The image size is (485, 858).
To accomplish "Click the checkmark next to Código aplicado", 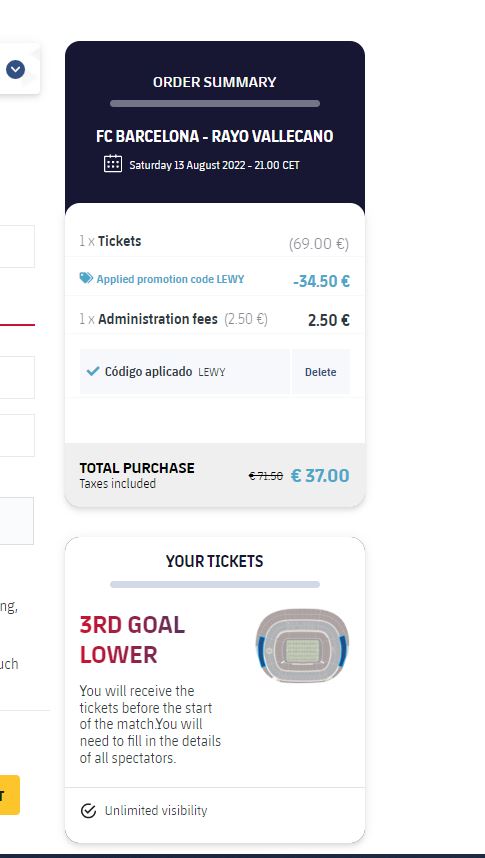I will [x=93, y=372].
